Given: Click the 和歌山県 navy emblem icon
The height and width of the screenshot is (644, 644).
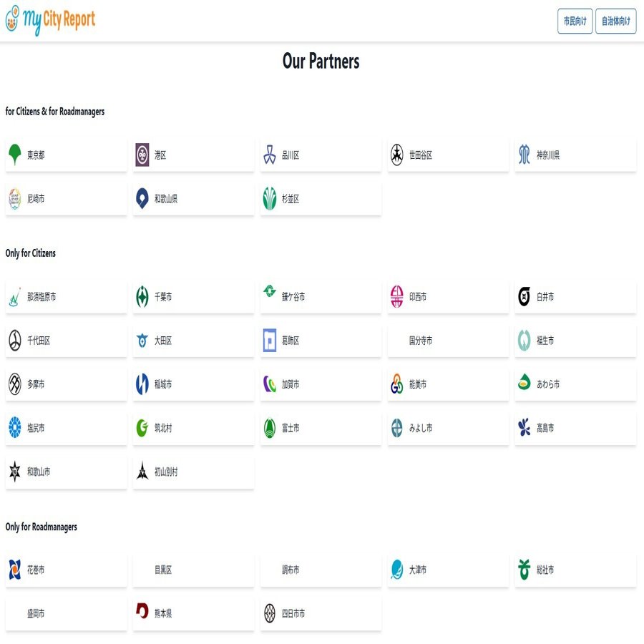Looking at the screenshot, I should click(x=142, y=198).
